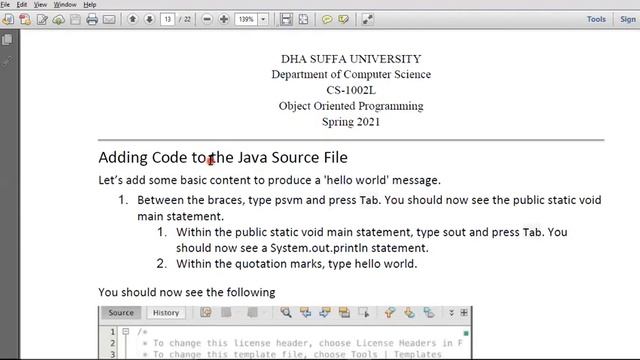Switch to read mode expand icon
Screen dimensions: 640x360
367,19
